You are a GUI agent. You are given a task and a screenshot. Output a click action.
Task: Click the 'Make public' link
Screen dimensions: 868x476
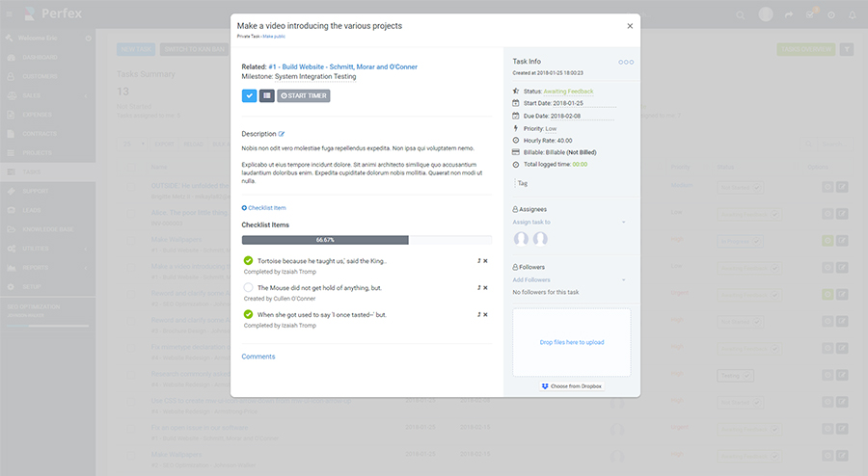pyautogui.click(x=275, y=36)
